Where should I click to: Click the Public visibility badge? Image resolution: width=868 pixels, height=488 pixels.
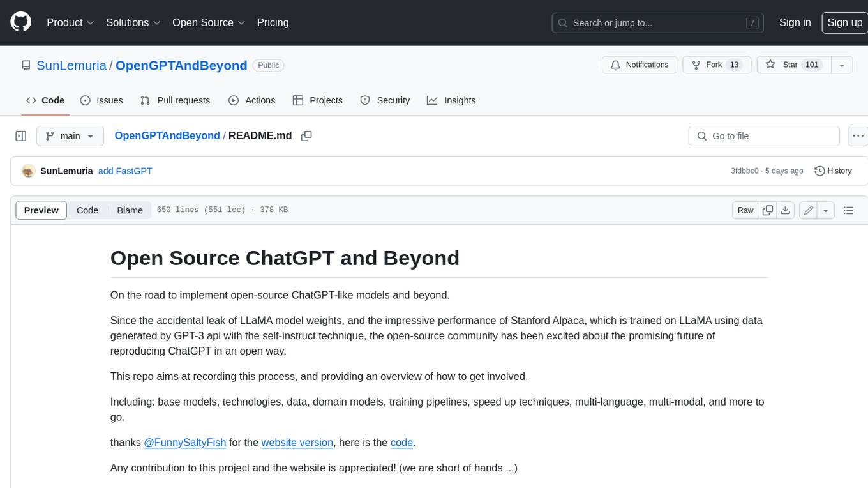[x=268, y=65]
